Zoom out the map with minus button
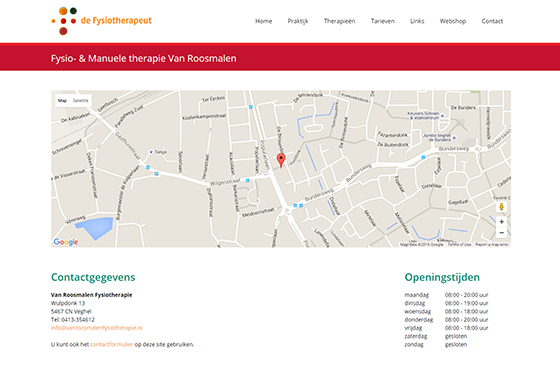This screenshot has width=560, height=366. point(501,232)
